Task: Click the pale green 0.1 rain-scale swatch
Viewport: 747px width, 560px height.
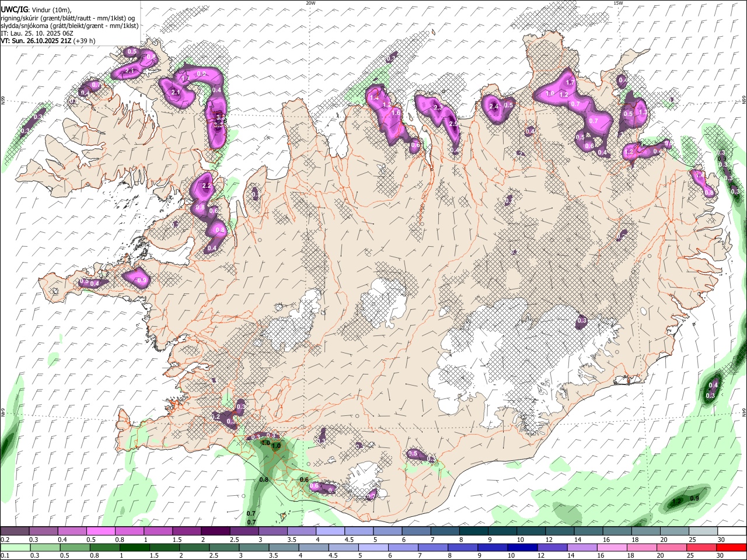Action: (15, 547)
